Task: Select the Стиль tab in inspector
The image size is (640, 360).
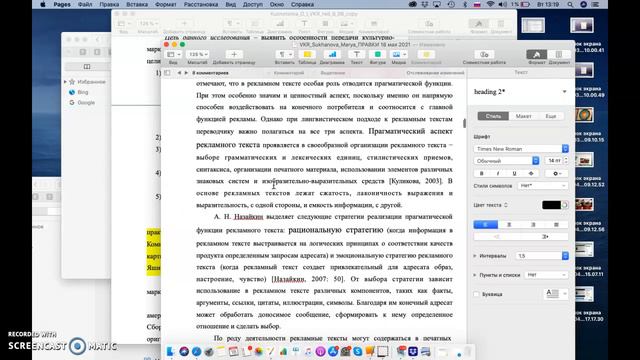Action: click(x=493, y=116)
